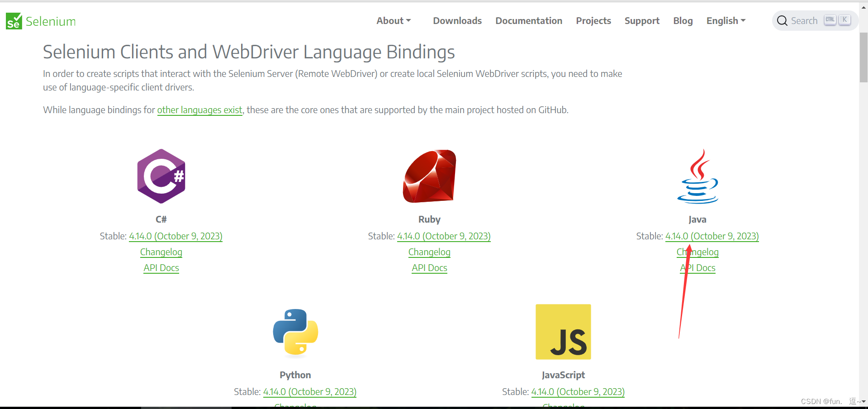The width and height of the screenshot is (868, 409).
Task: Follow the 'other languages exist' link
Action: tap(199, 110)
